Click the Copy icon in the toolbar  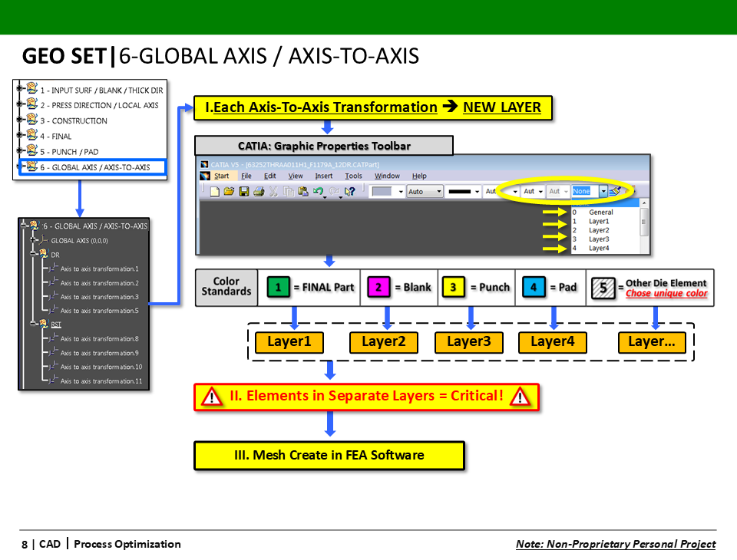click(288, 191)
